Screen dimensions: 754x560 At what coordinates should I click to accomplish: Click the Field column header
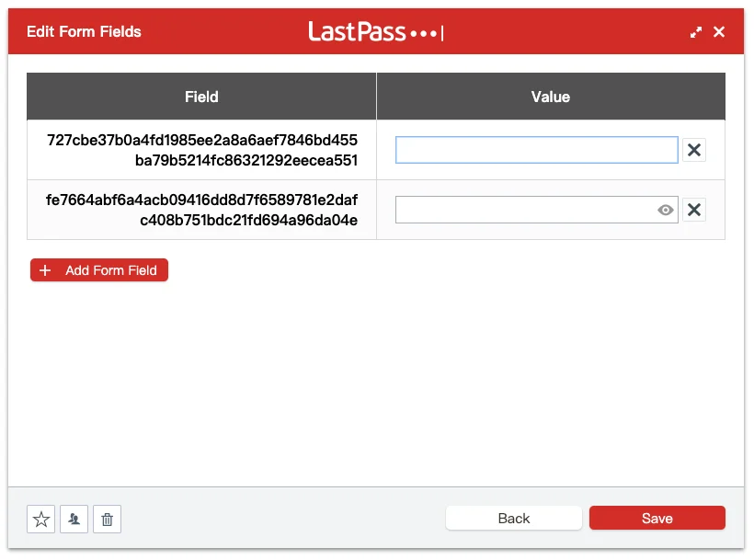pos(201,97)
